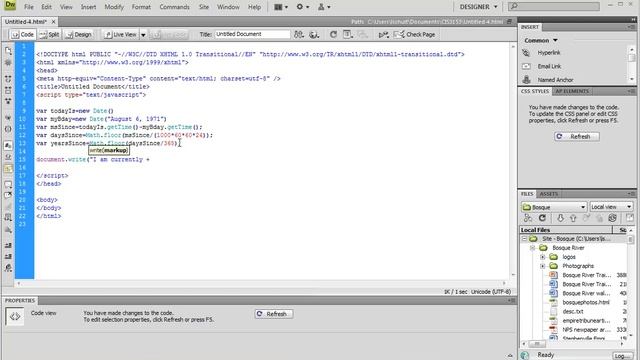Click the Log button in Files panel
This screenshot has width=640, height=360.
622,356
